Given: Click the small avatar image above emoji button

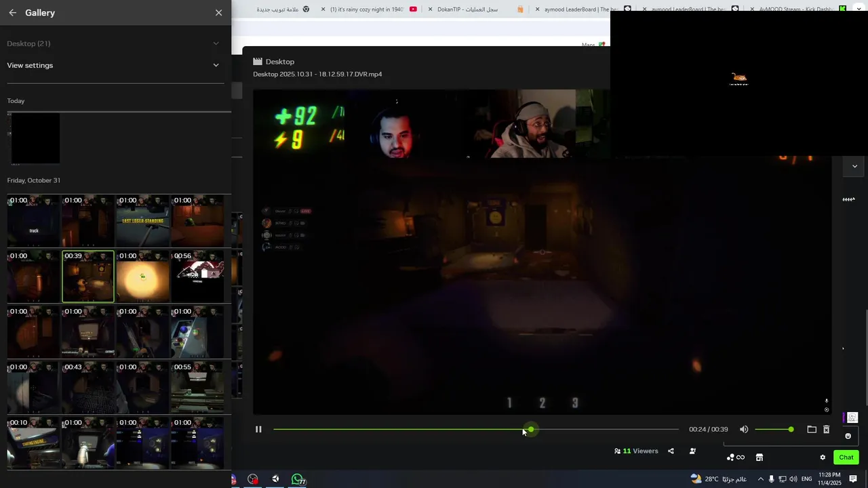Looking at the screenshot, I should [x=852, y=418].
